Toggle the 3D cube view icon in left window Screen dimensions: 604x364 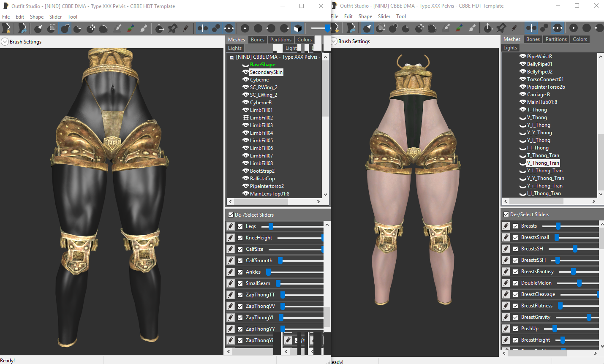pos(298,28)
